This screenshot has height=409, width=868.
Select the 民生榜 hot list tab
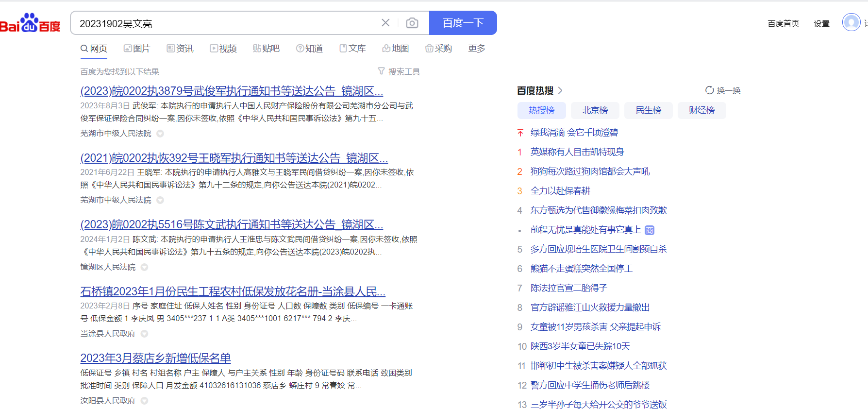648,110
